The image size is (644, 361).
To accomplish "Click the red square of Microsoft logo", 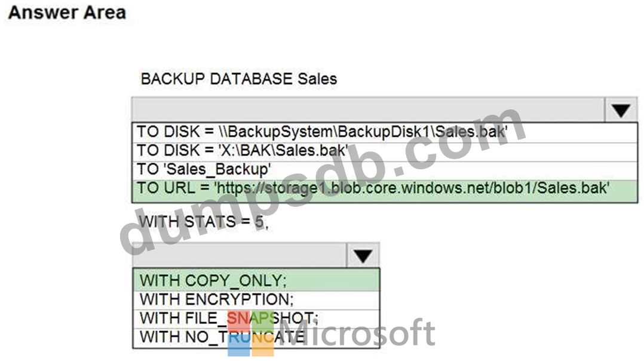I will (x=238, y=321).
